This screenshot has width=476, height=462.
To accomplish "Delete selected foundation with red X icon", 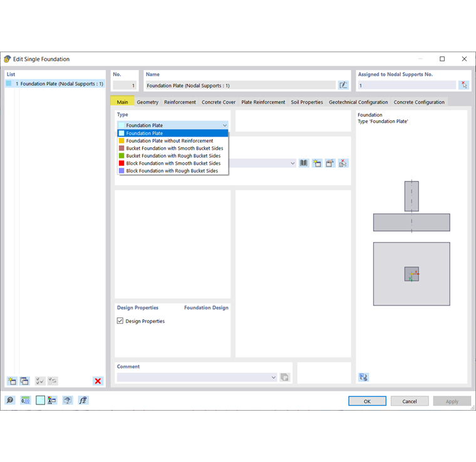I will (x=98, y=381).
